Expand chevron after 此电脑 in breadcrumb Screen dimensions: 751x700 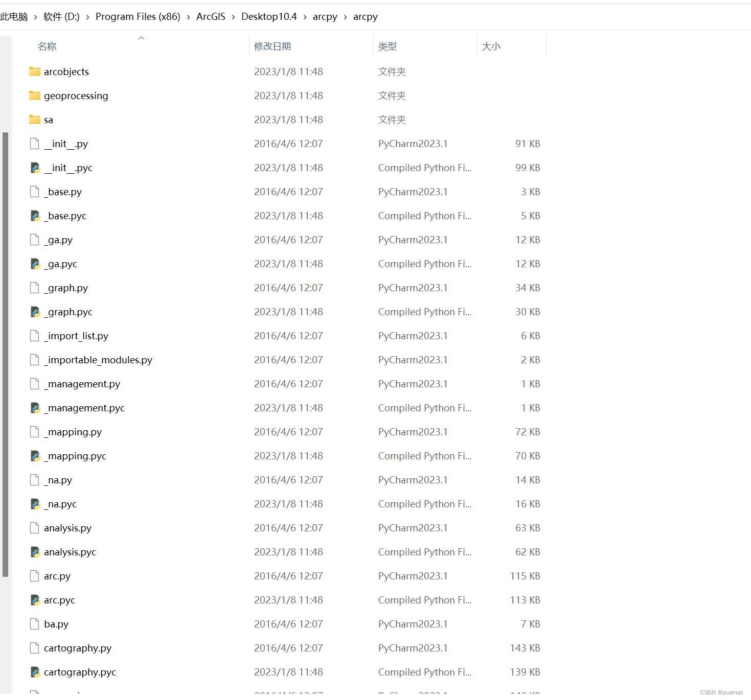(35, 17)
